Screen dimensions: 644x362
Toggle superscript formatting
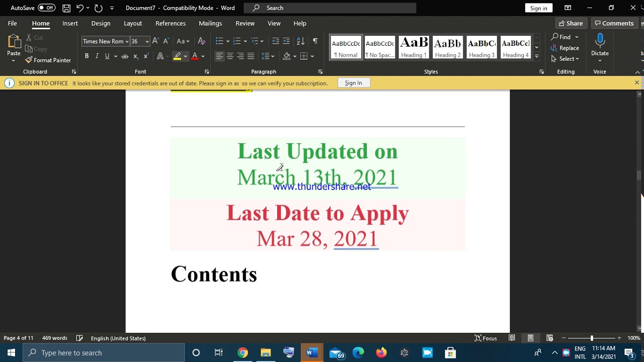tap(146, 56)
